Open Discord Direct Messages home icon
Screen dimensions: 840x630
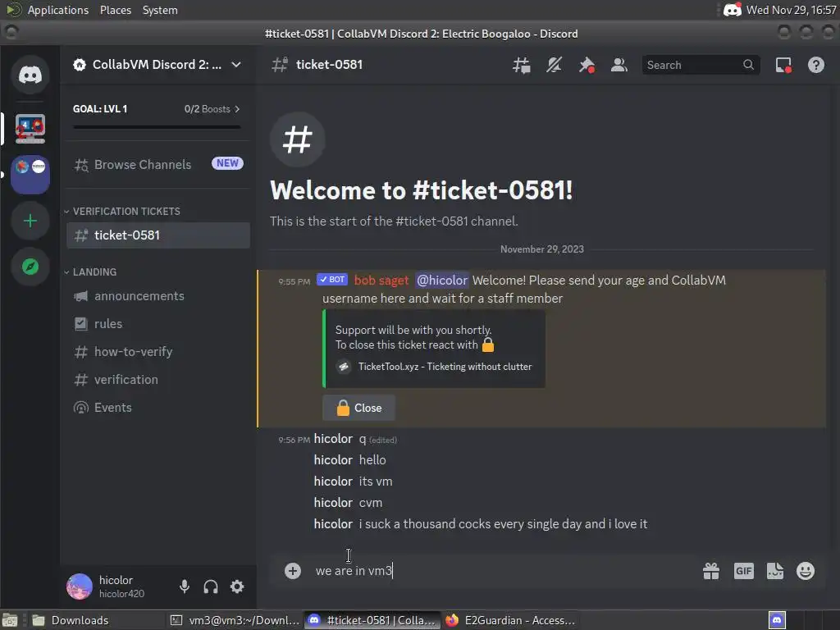(30, 75)
